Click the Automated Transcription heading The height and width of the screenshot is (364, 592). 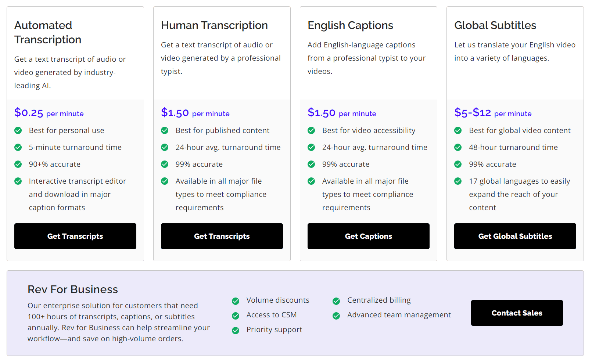48,32
